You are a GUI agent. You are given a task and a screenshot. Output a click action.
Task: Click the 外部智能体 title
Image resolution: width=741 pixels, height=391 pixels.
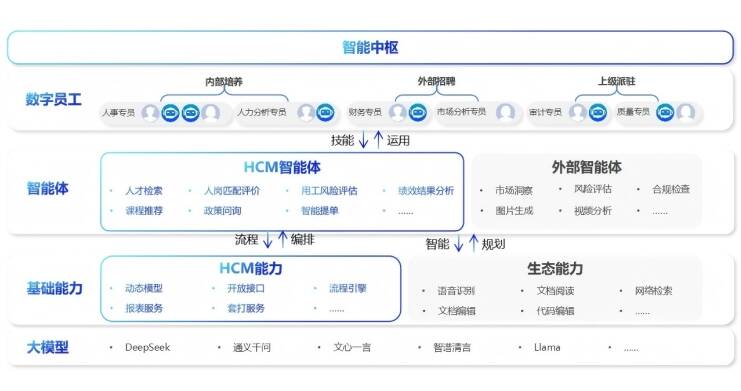pos(586,167)
